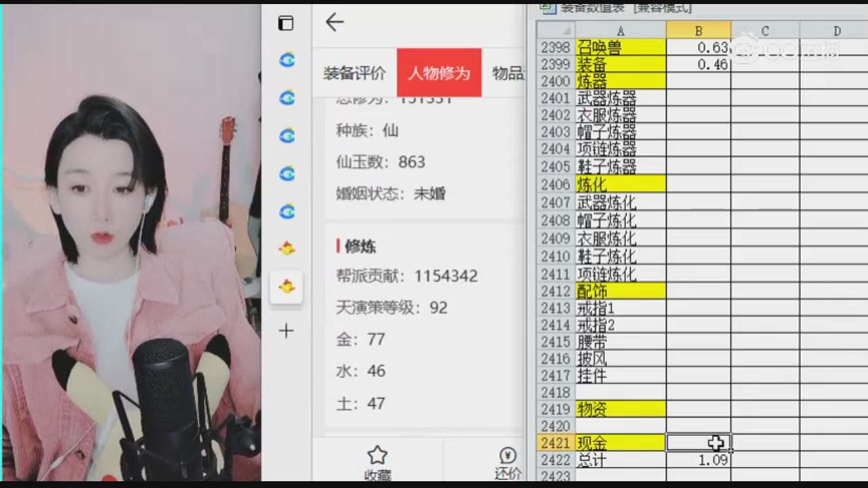Click the 修炼 section heading

click(x=360, y=247)
